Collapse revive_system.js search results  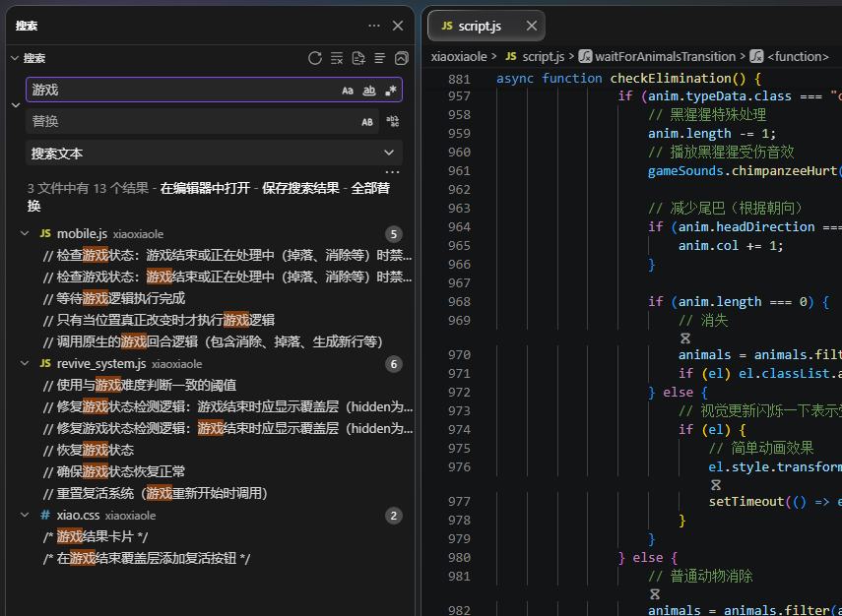click(25, 363)
